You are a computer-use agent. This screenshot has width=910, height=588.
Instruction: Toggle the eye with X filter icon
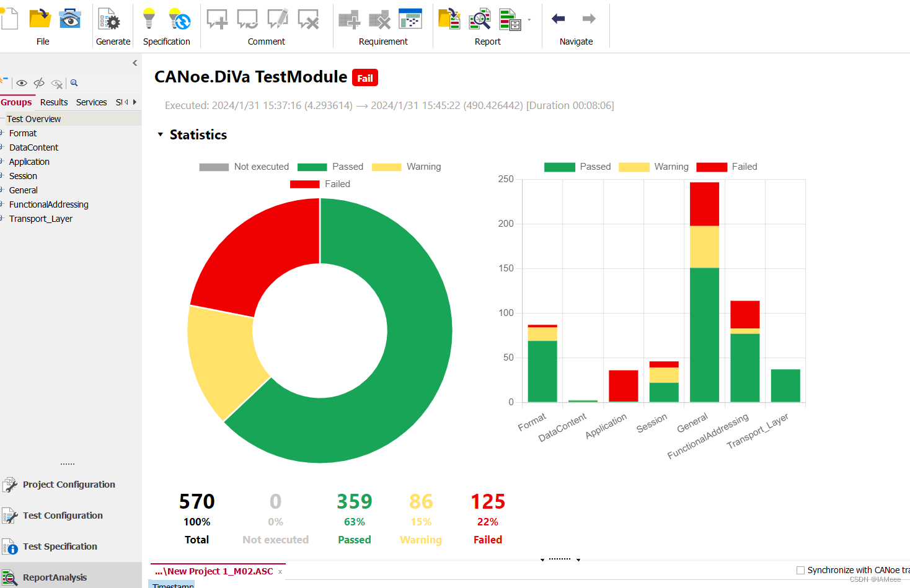[57, 84]
